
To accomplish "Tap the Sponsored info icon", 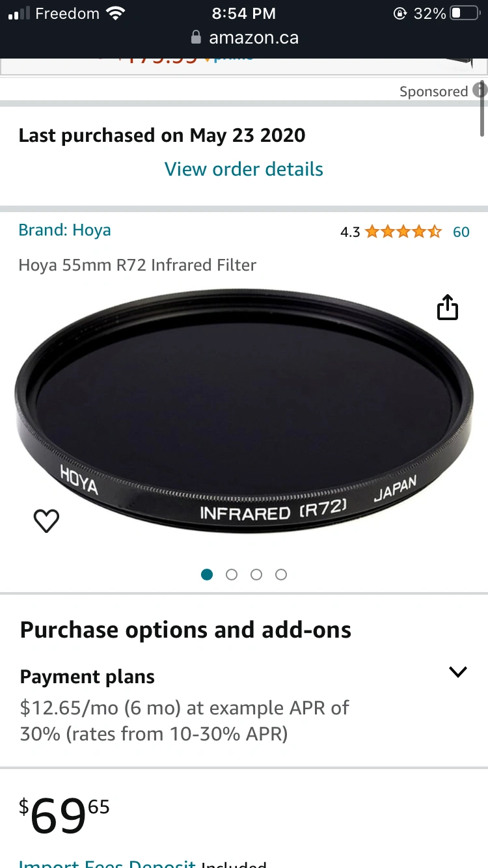I will coord(480,90).
